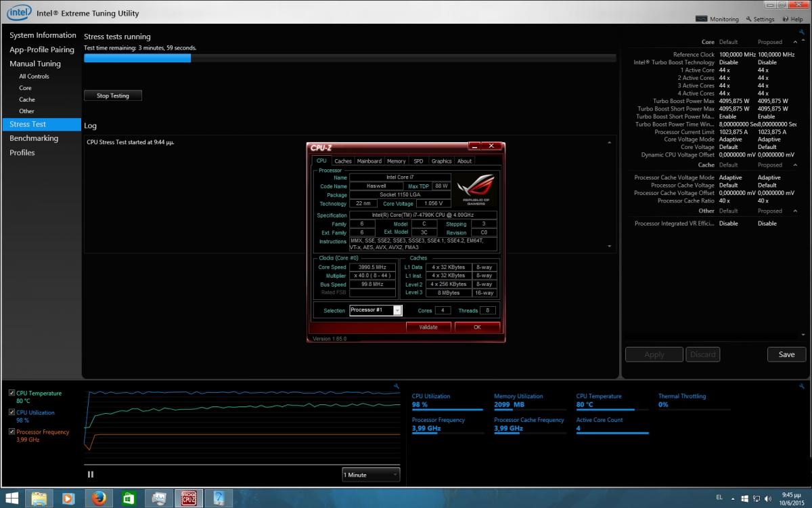Launch the media player taskbar icon
Screen dimensions: 812x508
coord(68,498)
